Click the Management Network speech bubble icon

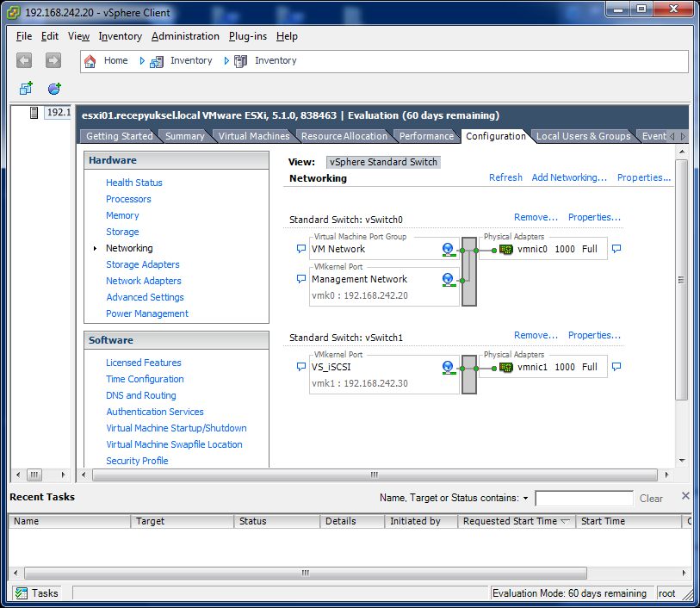click(x=301, y=279)
